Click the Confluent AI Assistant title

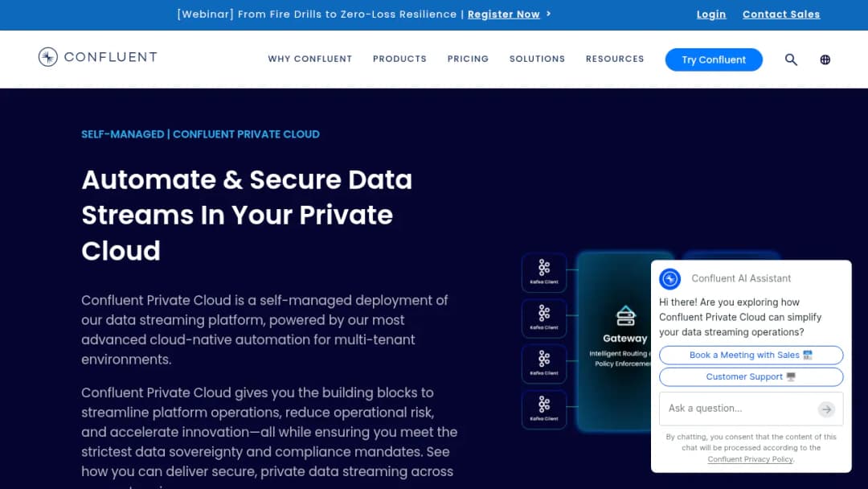[741, 278]
